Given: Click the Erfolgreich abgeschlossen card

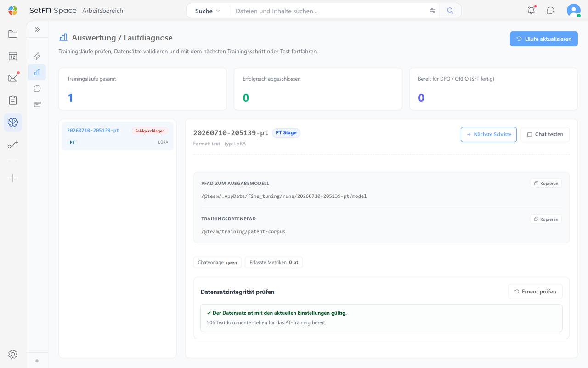Looking at the screenshot, I should point(318,89).
